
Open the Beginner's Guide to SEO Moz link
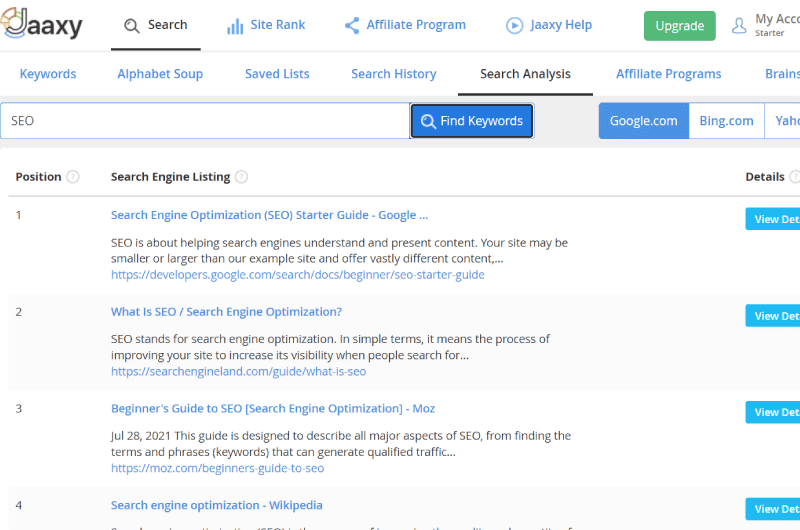273,409
